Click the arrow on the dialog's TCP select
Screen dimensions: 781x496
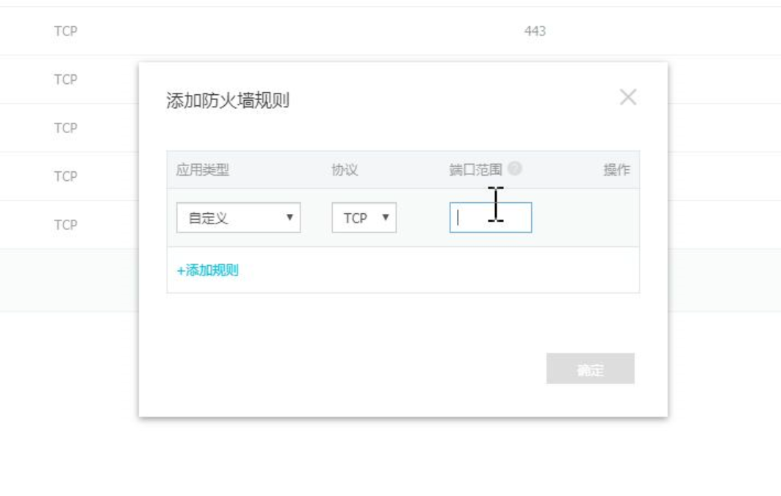386,218
